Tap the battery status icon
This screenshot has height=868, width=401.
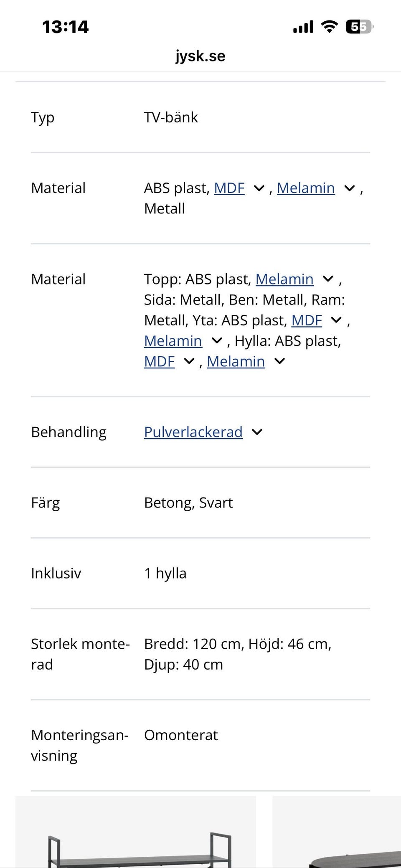click(359, 27)
